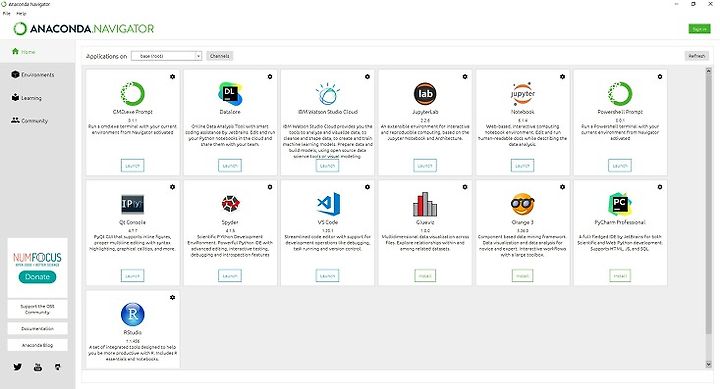Launch CMD.exe Prompt

[x=132, y=165]
